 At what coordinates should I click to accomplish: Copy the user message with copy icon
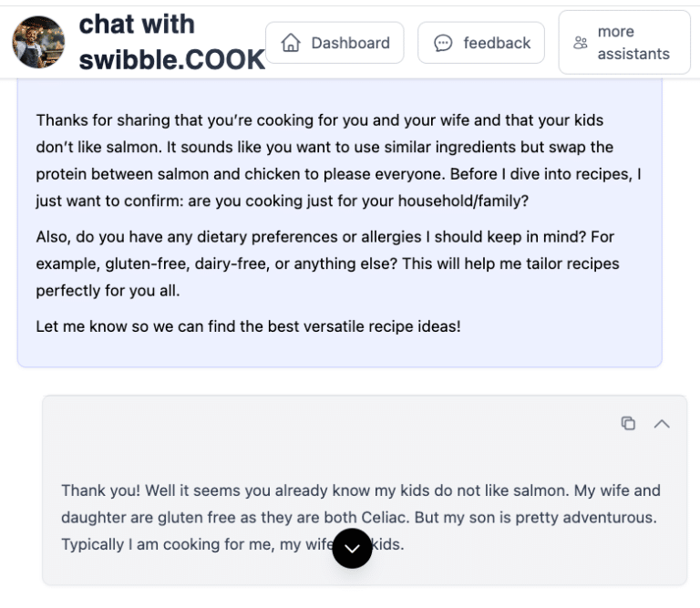point(628,423)
